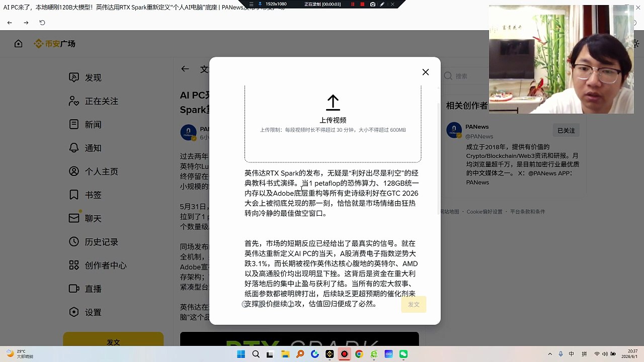Click the composer paragraph starting 英伟达RTX Spark的发布
The height and width of the screenshot is (362, 644).
click(x=332, y=193)
